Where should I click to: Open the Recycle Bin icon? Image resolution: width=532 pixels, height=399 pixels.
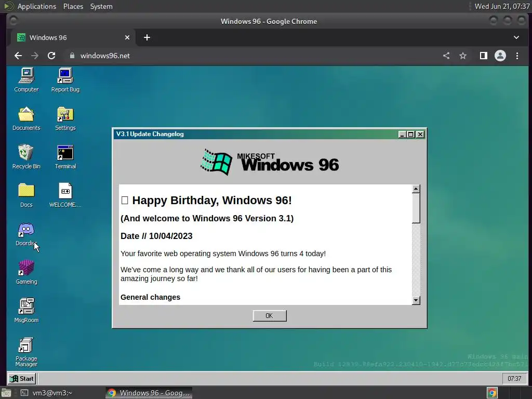pos(26,157)
